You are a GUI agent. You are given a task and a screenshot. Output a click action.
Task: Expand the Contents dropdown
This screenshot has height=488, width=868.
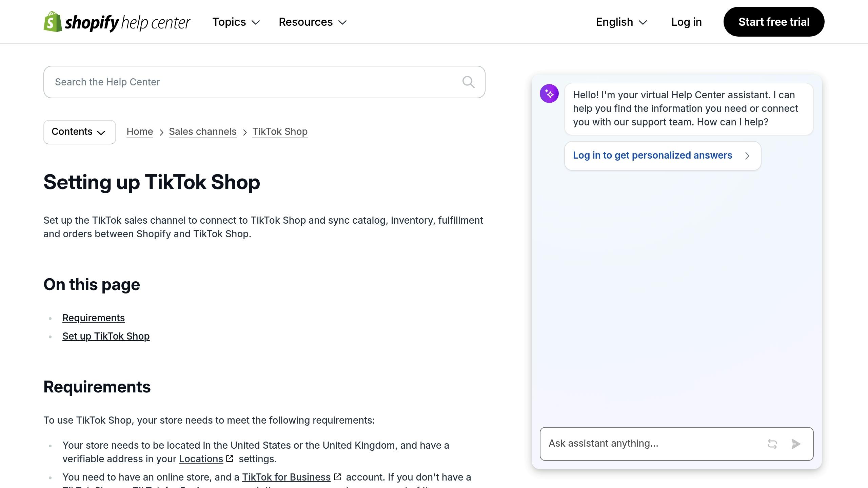(79, 132)
